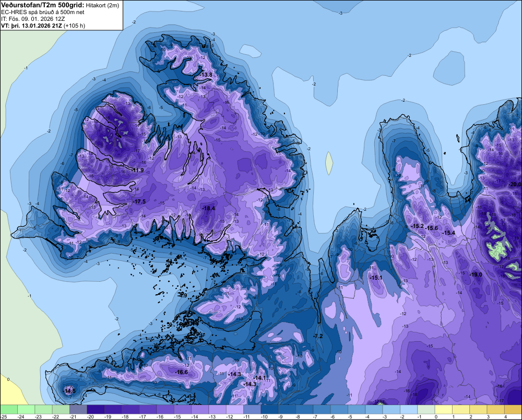The height and width of the screenshot is (420, 522).
Task: Click the legend swatch labeled -11
Action: point(252,410)
